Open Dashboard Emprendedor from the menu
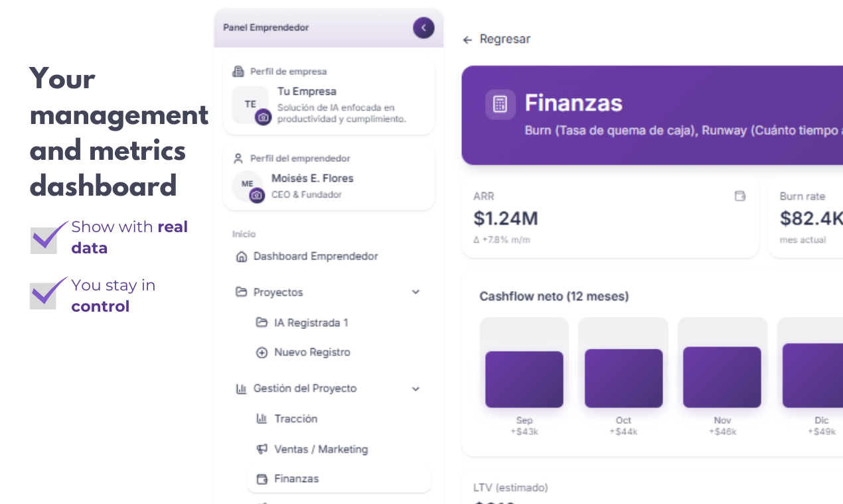 tap(315, 256)
